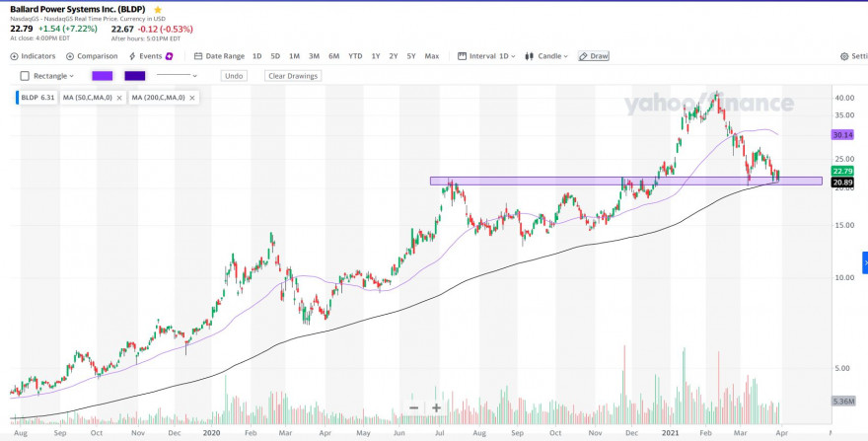Open the Comparison tool
868x441 pixels.
click(x=92, y=56)
